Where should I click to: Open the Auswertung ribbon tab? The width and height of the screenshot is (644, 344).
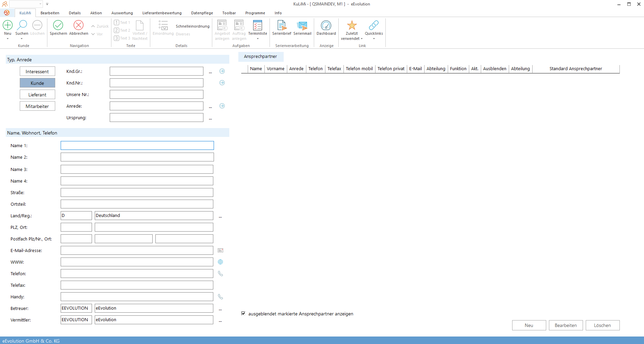point(122,13)
